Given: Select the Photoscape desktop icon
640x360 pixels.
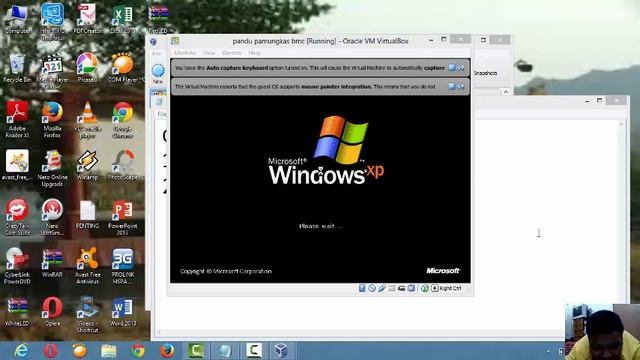Looking at the screenshot, I should tap(123, 165).
